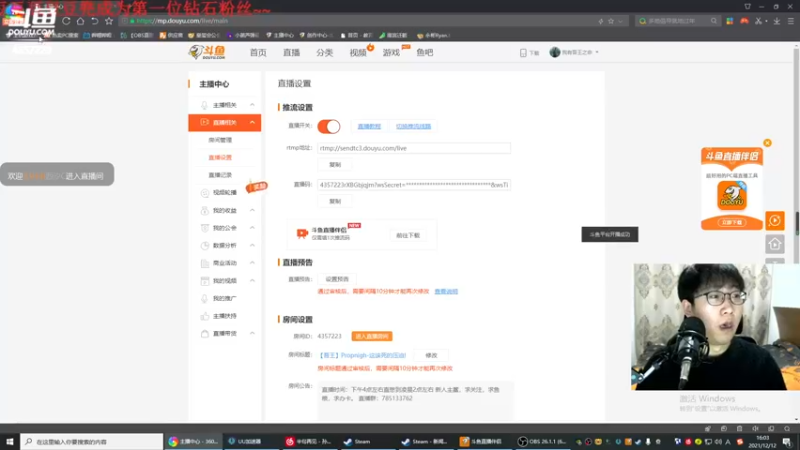
Task: Open the 查看说明 link
Action: pyautogui.click(x=446, y=291)
